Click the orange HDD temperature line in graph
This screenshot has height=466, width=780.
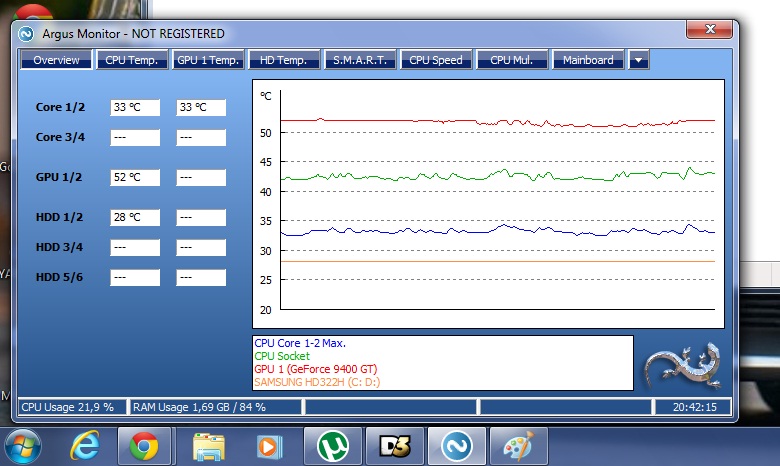click(497, 261)
